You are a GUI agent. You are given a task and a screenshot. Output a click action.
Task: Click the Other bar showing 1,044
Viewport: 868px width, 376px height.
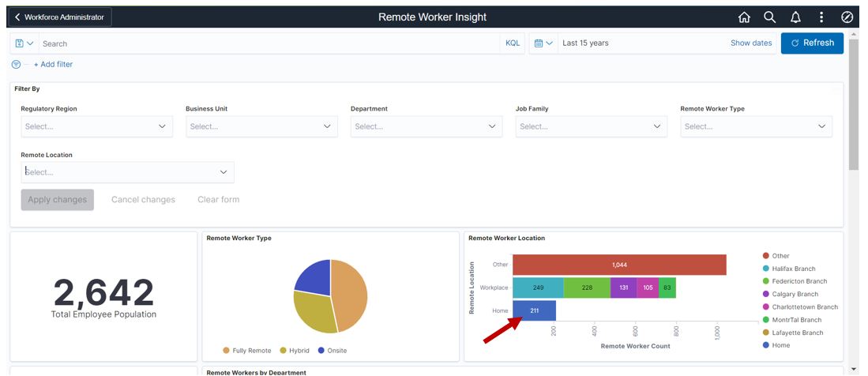pyautogui.click(x=619, y=265)
